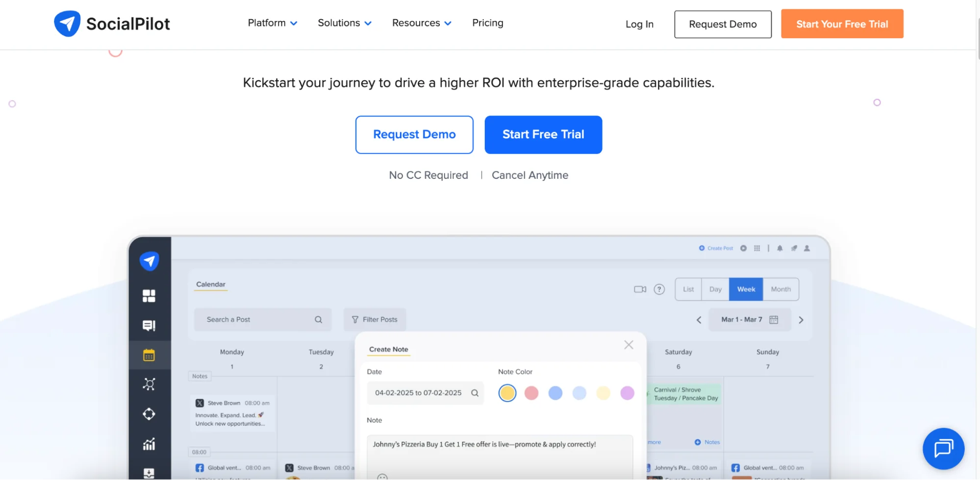Click the Search a Post field
980x480 pixels.
(263, 320)
